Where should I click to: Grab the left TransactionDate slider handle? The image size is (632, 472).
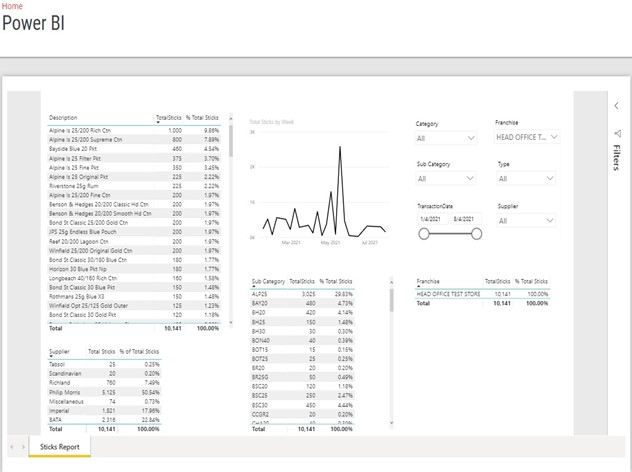point(424,234)
